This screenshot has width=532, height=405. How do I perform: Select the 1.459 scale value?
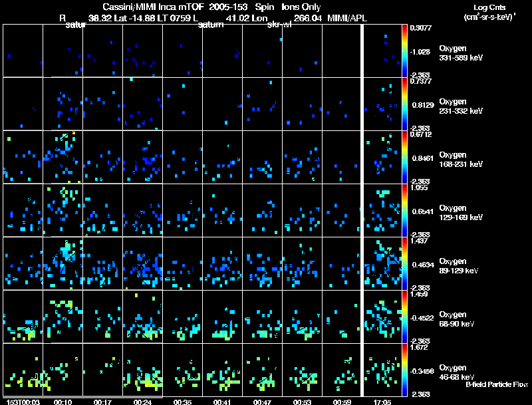[419, 294]
